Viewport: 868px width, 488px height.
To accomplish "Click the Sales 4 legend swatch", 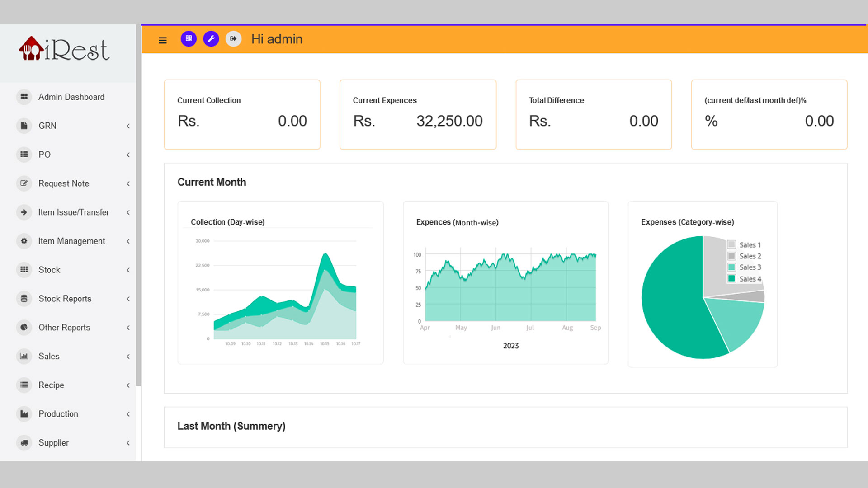I will pyautogui.click(x=731, y=278).
